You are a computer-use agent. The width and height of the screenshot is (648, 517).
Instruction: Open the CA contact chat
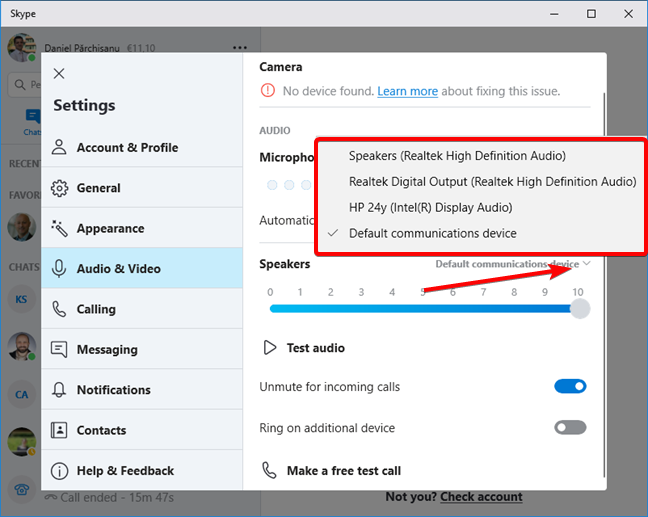[x=21, y=395]
